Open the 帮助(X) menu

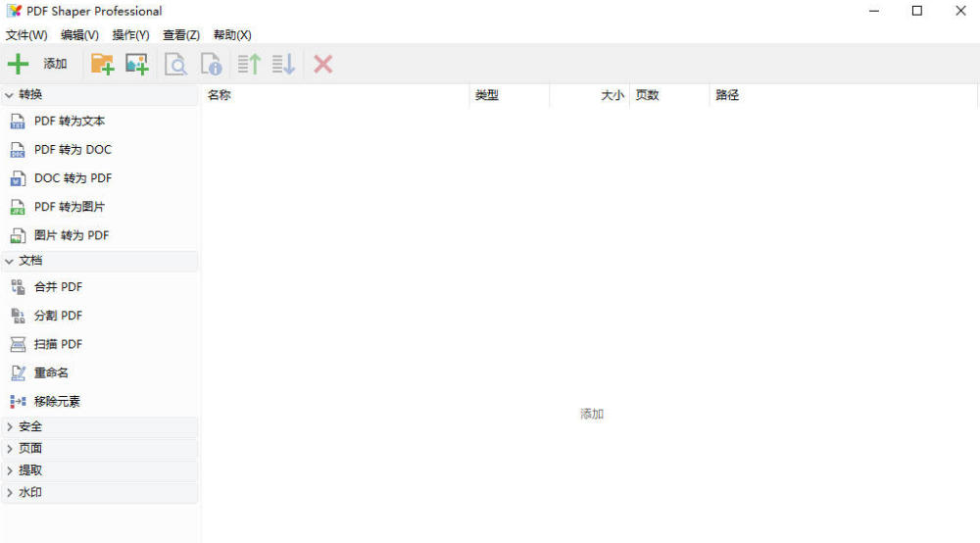232,35
